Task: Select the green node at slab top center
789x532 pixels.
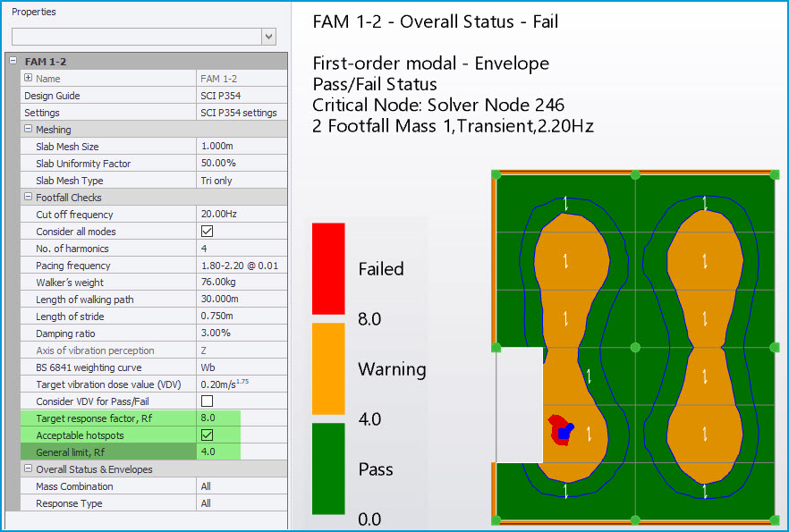Action: tap(635, 174)
